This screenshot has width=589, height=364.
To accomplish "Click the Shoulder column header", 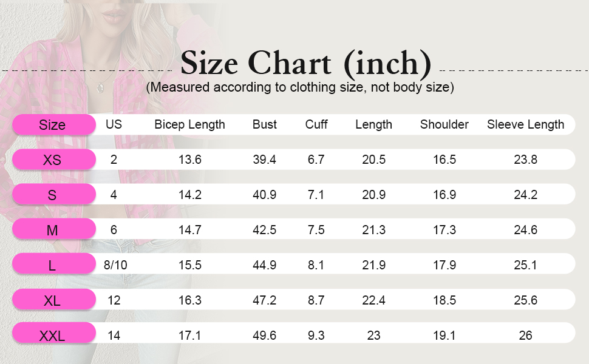I will (444, 124).
